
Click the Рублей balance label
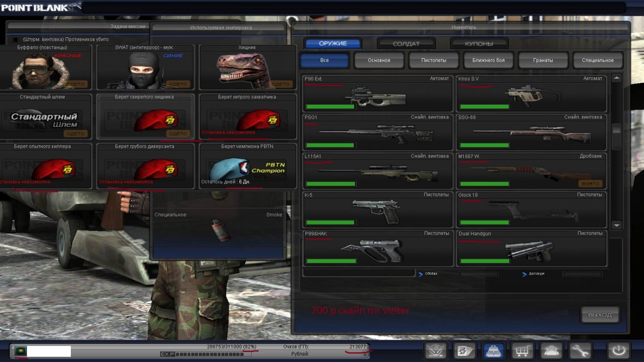point(300,354)
